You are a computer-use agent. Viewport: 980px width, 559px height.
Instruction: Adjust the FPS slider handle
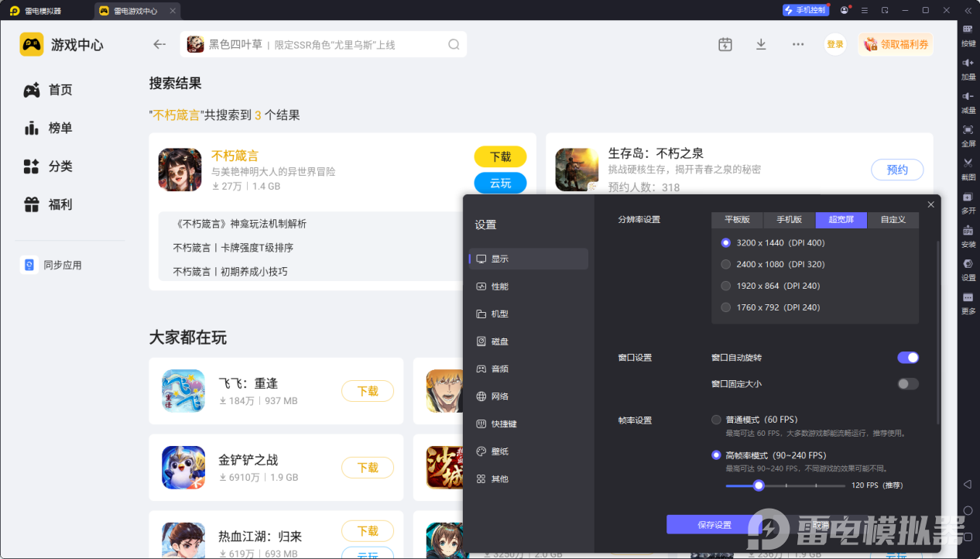pyautogui.click(x=758, y=485)
